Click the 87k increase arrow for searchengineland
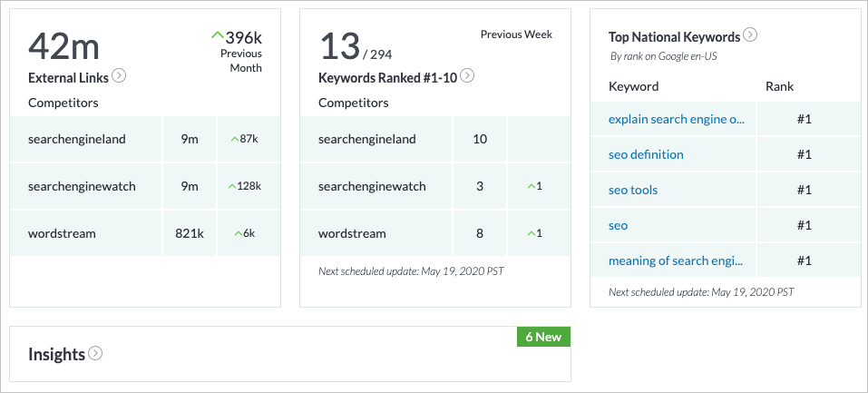The image size is (868, 393). coord(234,139)
